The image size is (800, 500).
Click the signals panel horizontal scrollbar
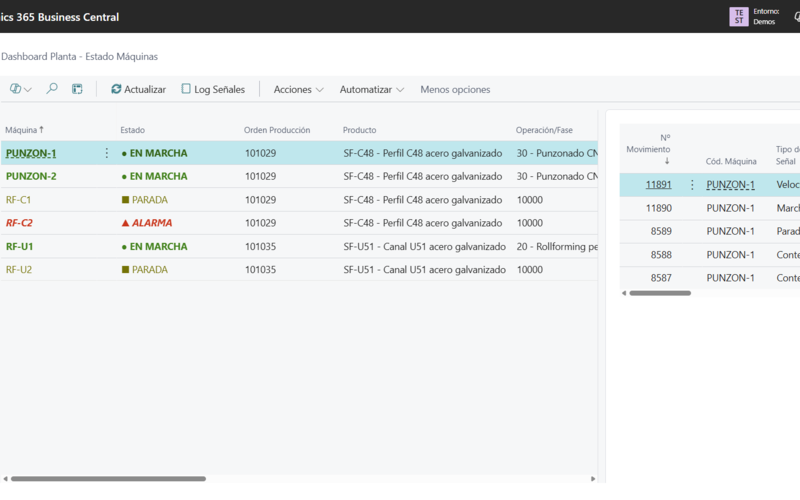tap(660, 293)
